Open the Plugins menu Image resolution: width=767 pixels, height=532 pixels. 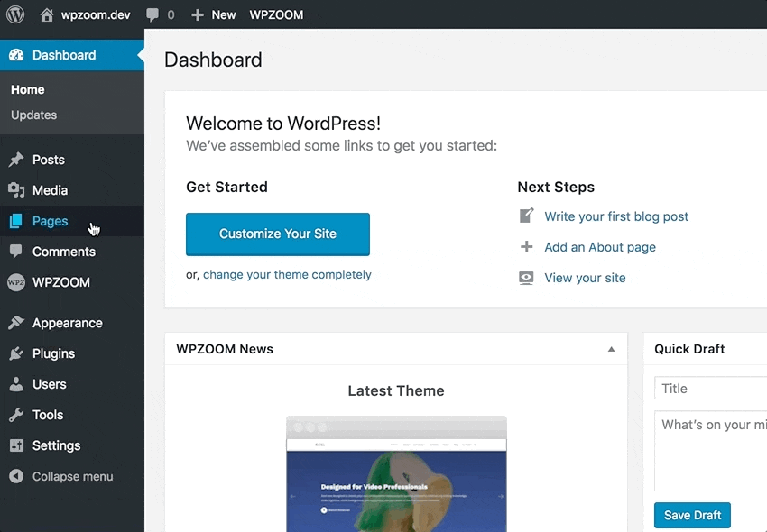pyautogui.click(x=72, y=353)
